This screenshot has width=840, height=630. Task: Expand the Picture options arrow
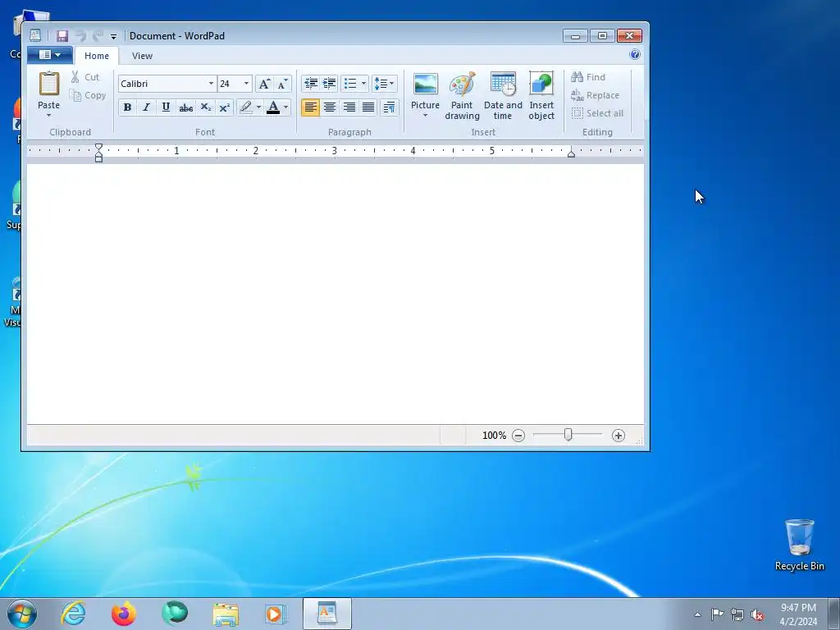426,116
